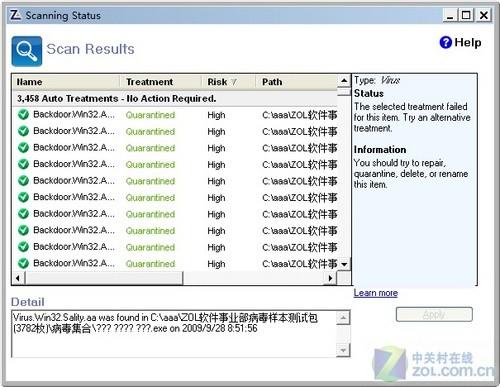Click the Scan Results magnifier icon
This screenshot has width=500, height=387.
27,51
